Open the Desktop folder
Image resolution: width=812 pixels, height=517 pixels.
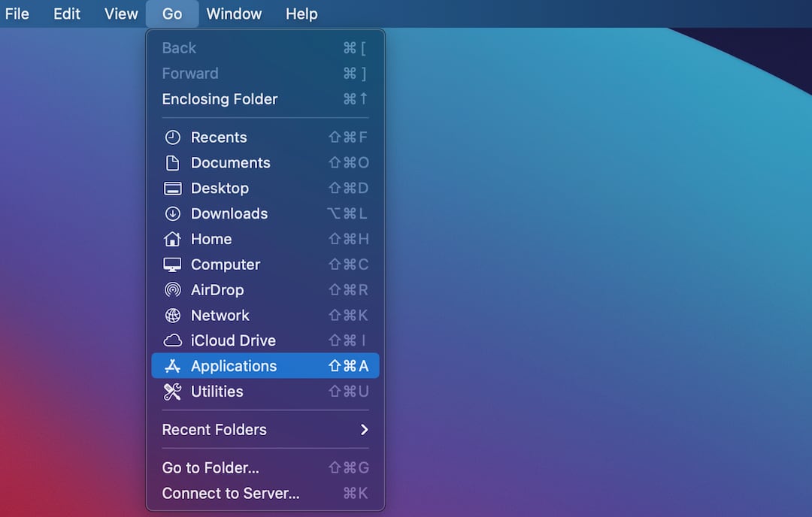218,188
